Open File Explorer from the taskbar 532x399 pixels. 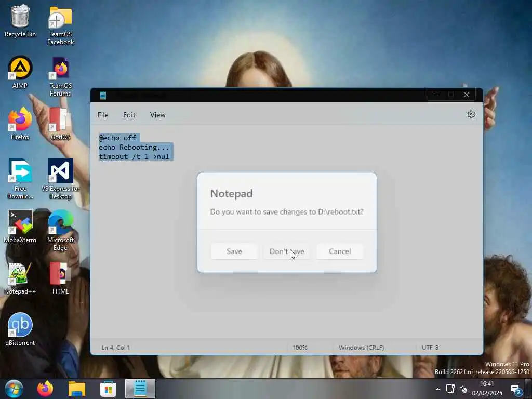(77, 389)
